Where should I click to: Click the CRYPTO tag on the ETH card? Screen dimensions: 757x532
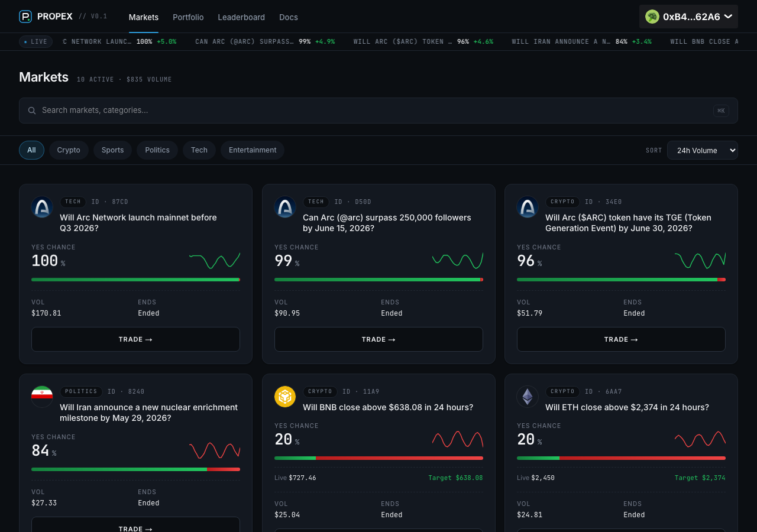point(562,391)
